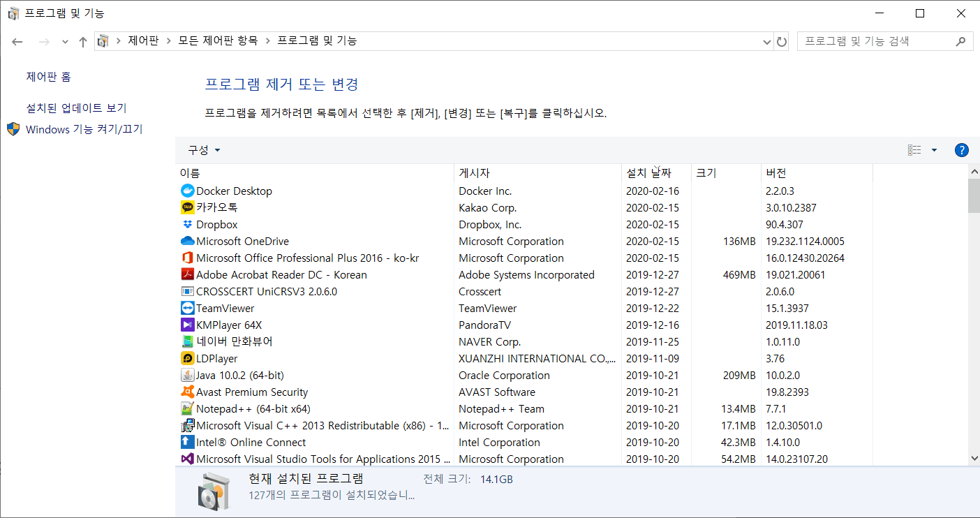Go back with the back arrow
Screen dimensions: 980x518
pyautogui.click(x=17, y=41)
